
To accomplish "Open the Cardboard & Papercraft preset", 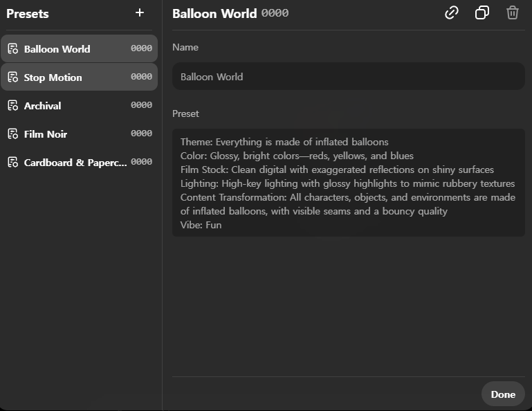I will click(x=79, y=162).
